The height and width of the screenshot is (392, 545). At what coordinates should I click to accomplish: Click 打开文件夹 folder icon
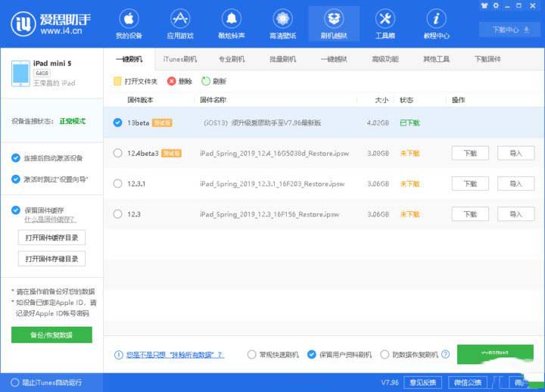pyautogui.click(x=117, y=81)
